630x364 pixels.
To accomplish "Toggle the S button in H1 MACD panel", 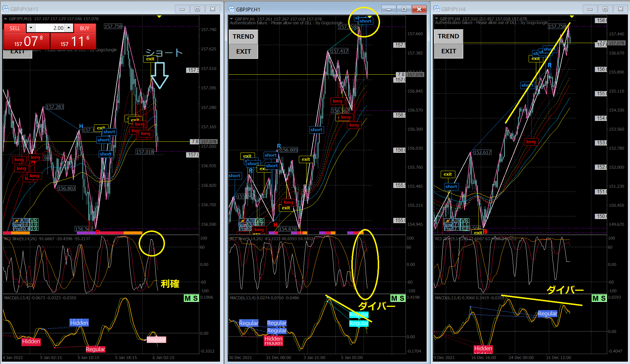I will click(402, 298).
